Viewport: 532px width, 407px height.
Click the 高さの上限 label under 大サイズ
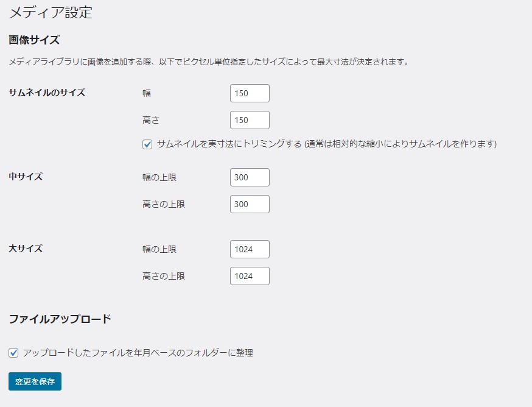tap(163, 276)
